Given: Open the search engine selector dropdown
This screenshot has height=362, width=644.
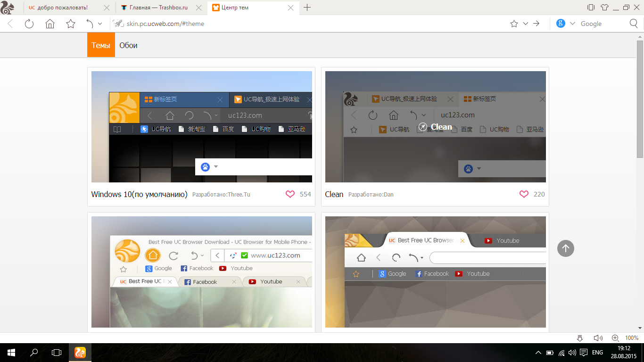Looking at the screenshot, I should point(572,24).
